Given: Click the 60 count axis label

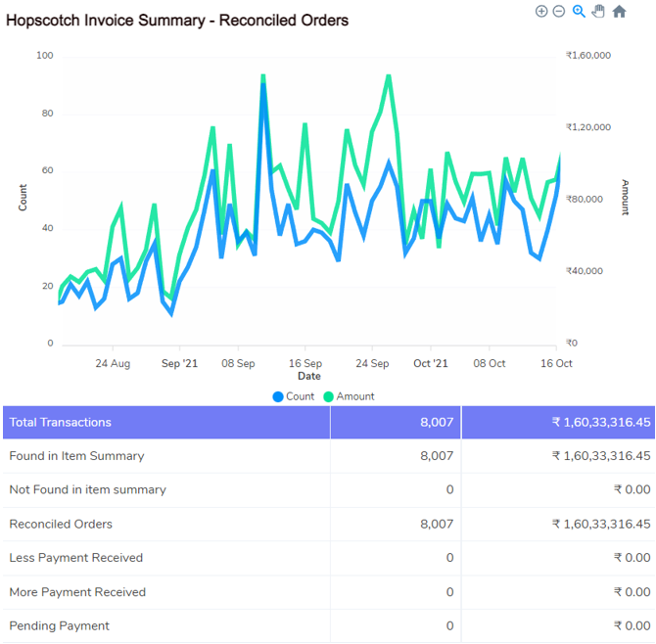Looking at the screenshot, I should (47, 170).
